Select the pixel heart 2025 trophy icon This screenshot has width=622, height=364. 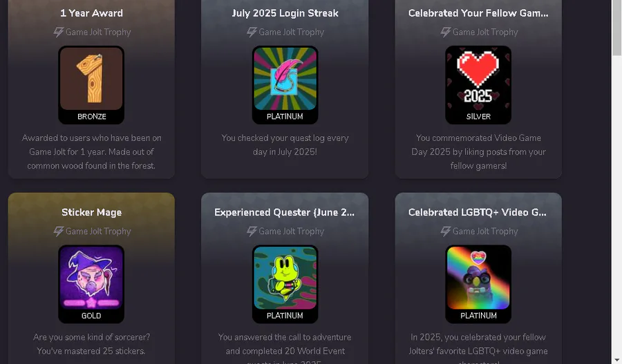[x=478, y=79]
